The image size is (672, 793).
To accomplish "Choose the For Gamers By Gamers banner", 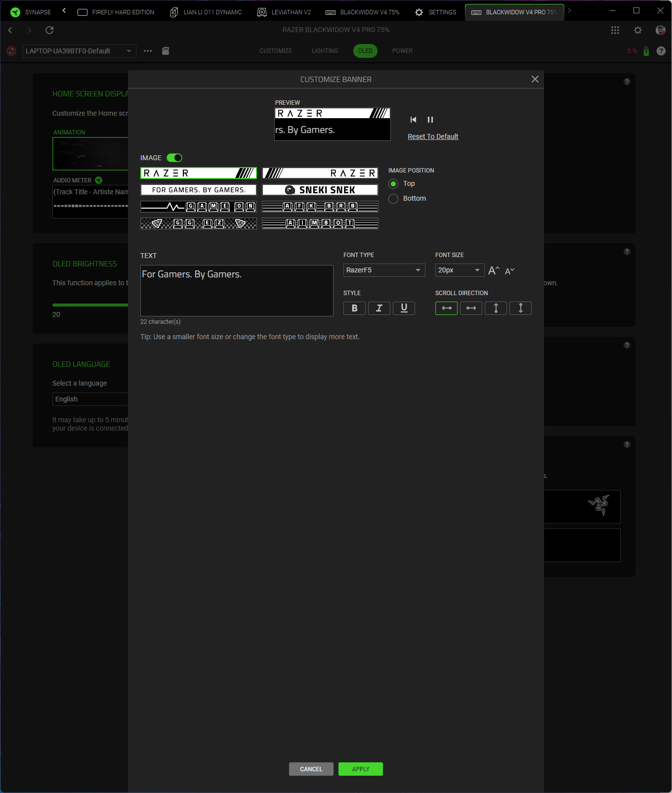I will click(x=199, y=190).
